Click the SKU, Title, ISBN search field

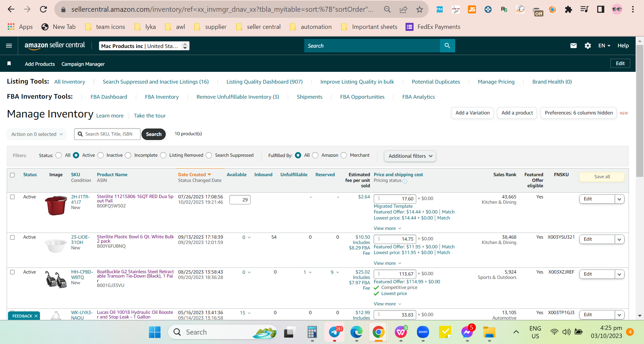(x=107, y=134)
